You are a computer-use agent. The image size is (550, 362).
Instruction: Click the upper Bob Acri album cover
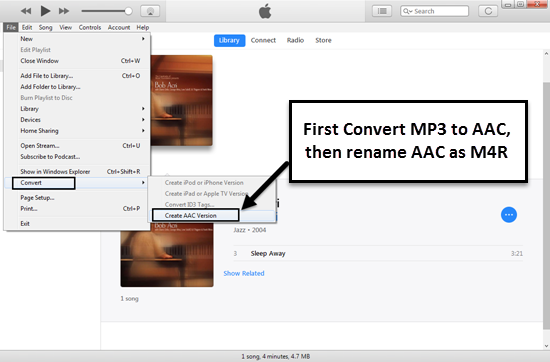click(182, 100)
